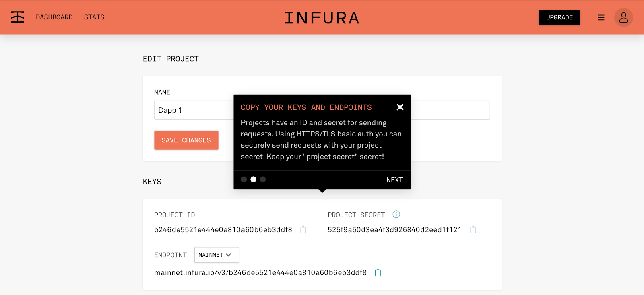The height and width of the screenshot is (295, 644).
Task: Copy the Project ID to clipboard
Action: [303, 229]
